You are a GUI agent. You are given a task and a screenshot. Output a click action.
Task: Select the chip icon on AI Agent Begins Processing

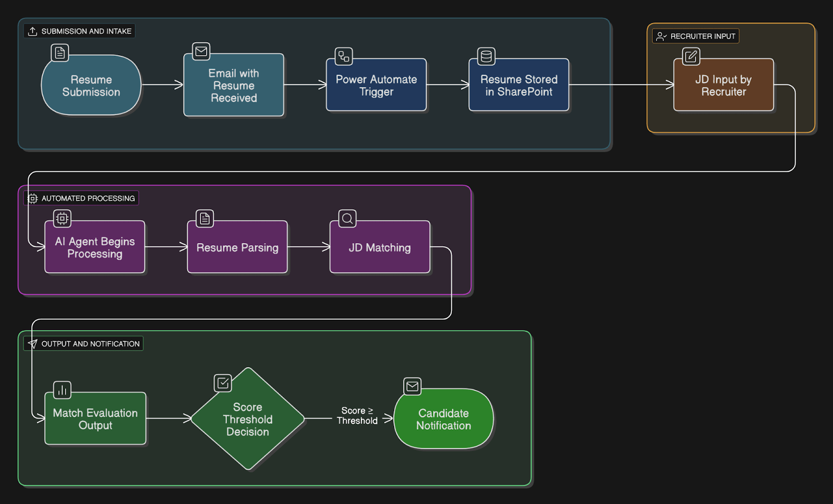(x=61, y=218)
